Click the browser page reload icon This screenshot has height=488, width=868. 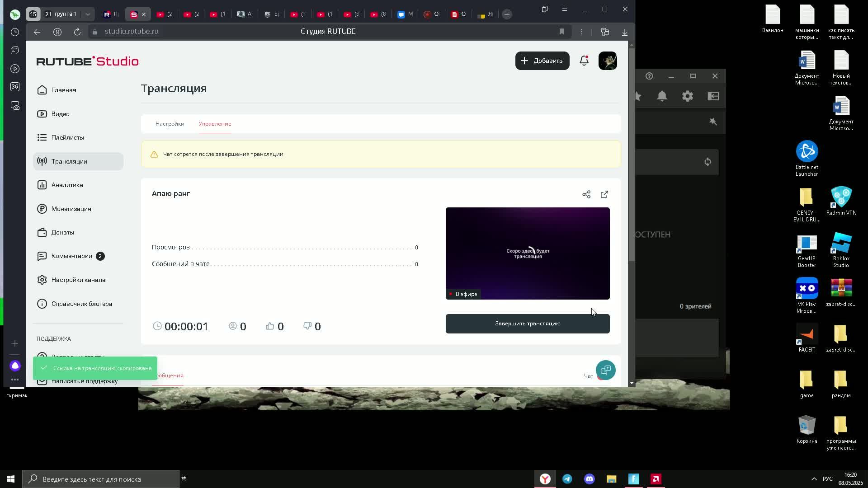click(x=77, y=32)
